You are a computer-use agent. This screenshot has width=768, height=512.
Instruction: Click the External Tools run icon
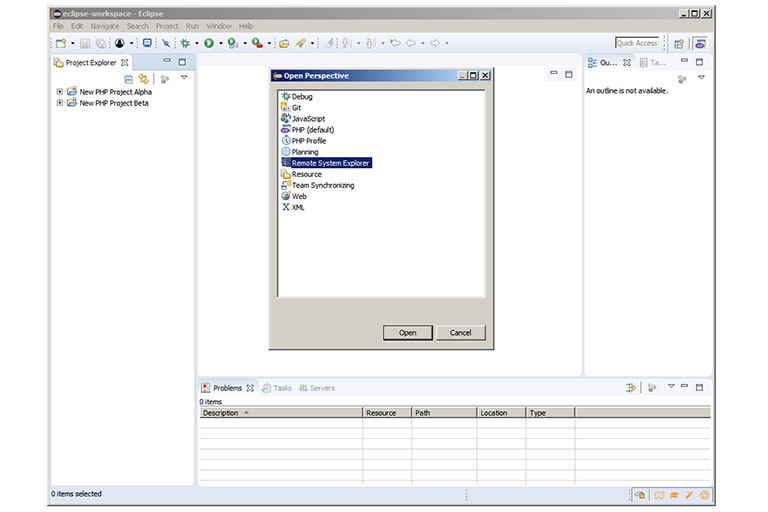click(x=257, y=44)
